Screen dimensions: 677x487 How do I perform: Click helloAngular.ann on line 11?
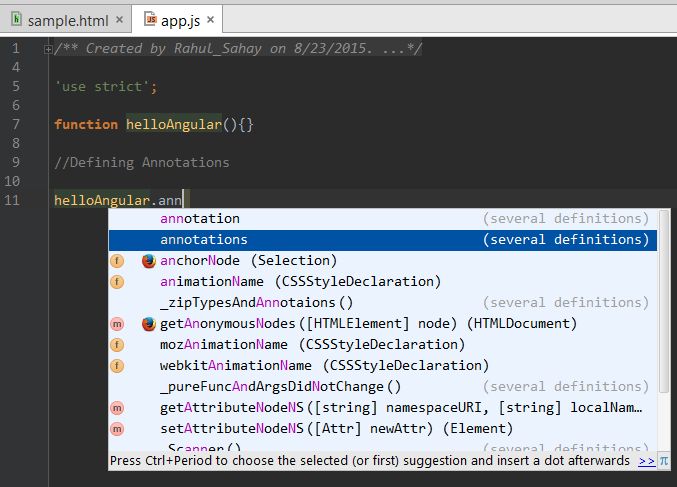coord(118,201)
